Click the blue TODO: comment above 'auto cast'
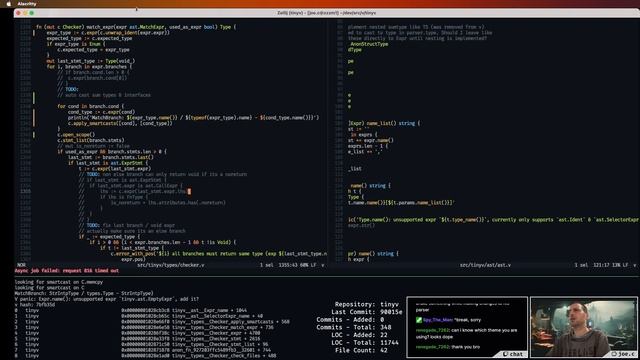The width and height of the screenshot is (640, 360). point(72,89)
